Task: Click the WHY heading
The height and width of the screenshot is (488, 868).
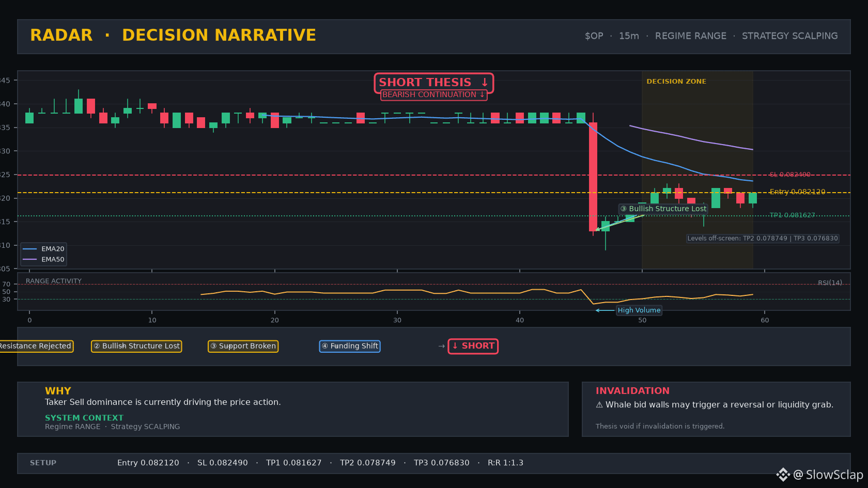Action: coord(58,391)
